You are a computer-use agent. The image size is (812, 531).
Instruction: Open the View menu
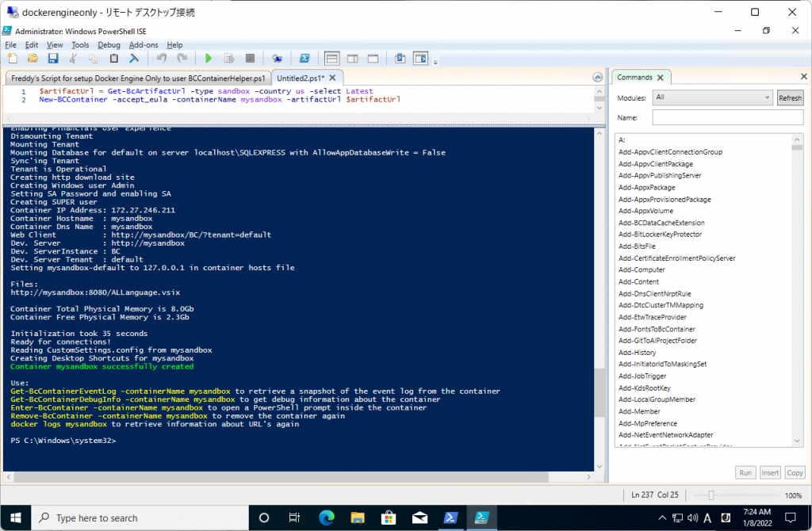(x=55, y=45)
